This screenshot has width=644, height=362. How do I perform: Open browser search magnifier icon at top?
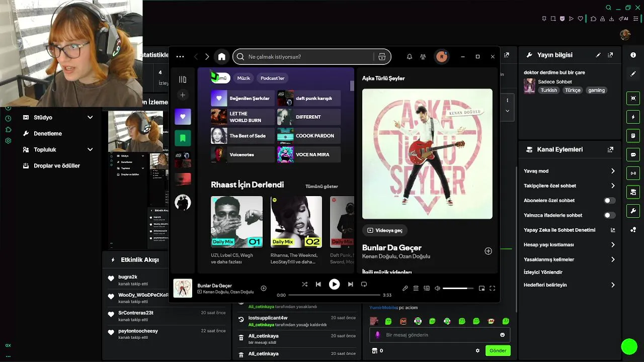608,8
